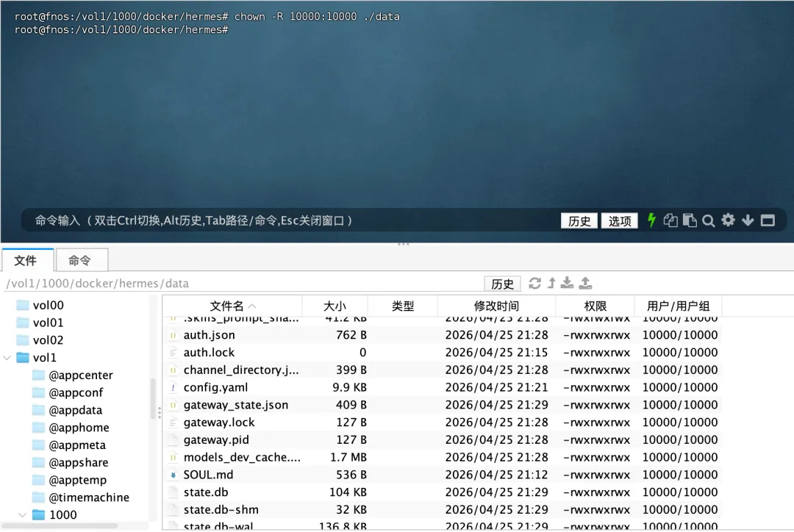Select @appdata in folder tree
794x532 pixels.
click(x=76, y=410)
